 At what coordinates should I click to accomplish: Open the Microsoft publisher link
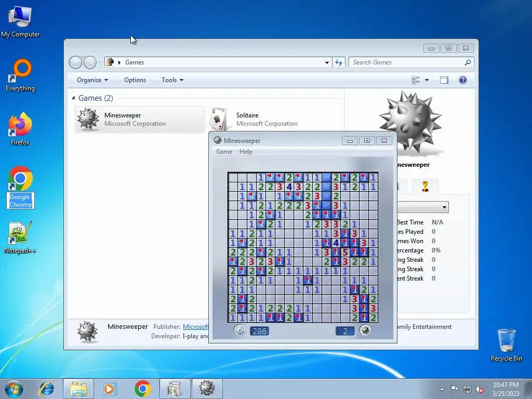195,326
